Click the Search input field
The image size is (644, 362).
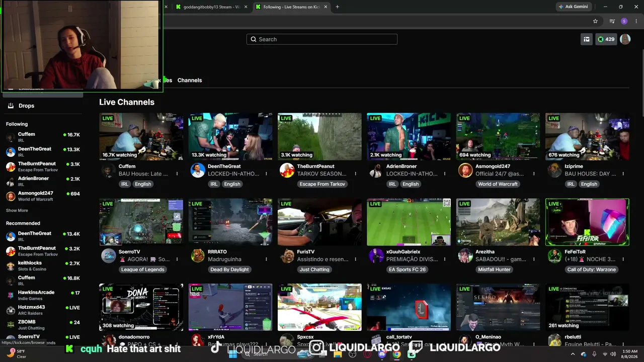point(322,39)
